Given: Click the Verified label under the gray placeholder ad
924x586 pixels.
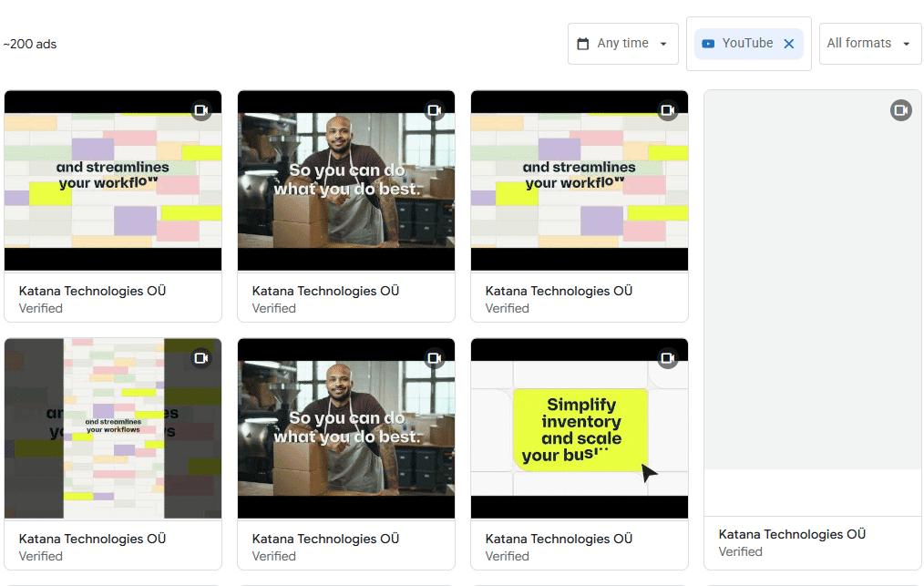Looking at the screenshot, I should point(741,551).
